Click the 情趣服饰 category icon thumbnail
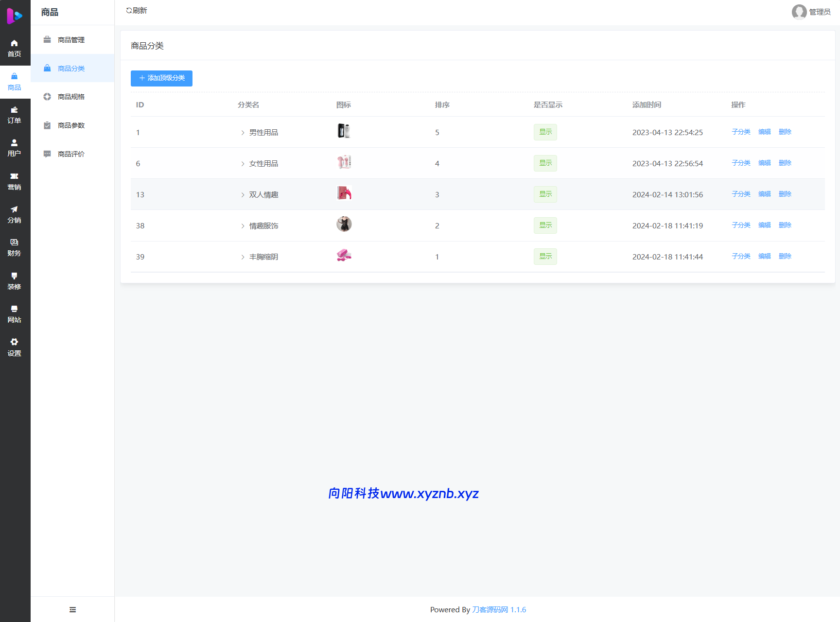Viewport: 840px width, 622px height. 344,224
